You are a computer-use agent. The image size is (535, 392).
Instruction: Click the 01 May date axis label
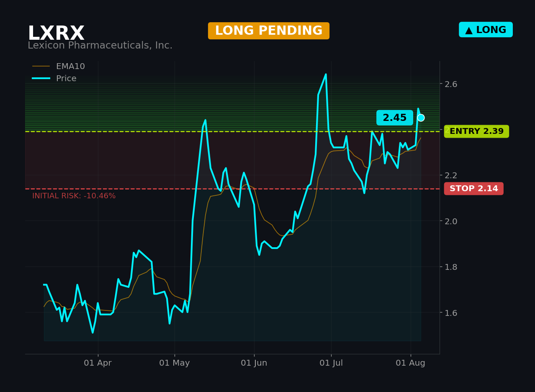point(175,363)
